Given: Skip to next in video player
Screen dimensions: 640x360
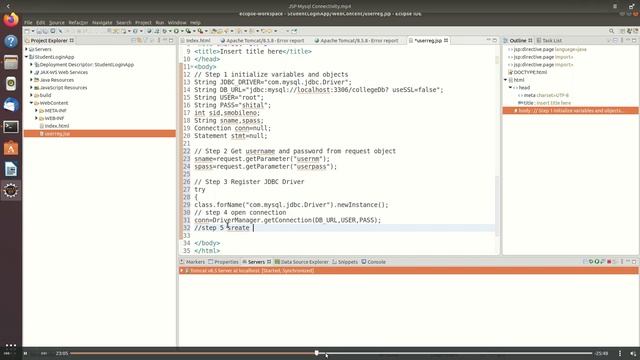Looking at the screenshot, I should pos(43,353).
